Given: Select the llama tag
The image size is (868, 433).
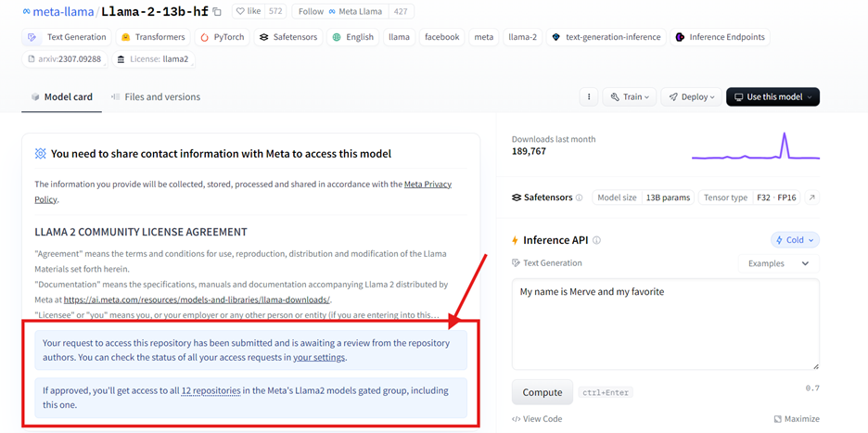Looking at the screenshot, I should (399, 37).
